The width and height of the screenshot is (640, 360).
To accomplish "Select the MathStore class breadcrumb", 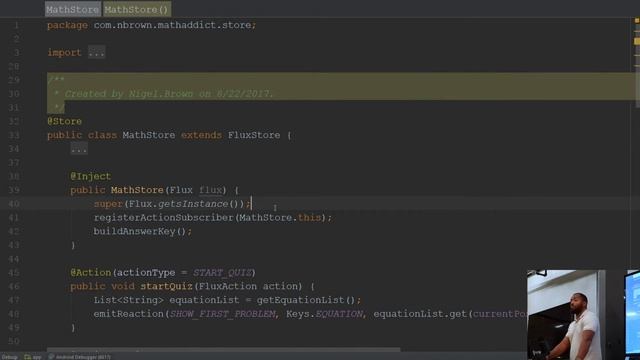I will tap(73, 9).
